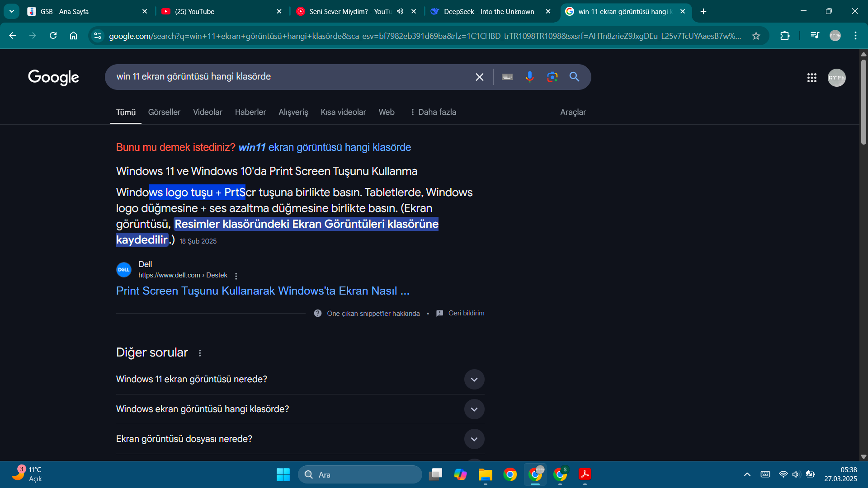
Task: Open the Chrome profile avatar in toolbar
Action: [x=835, y=36]
